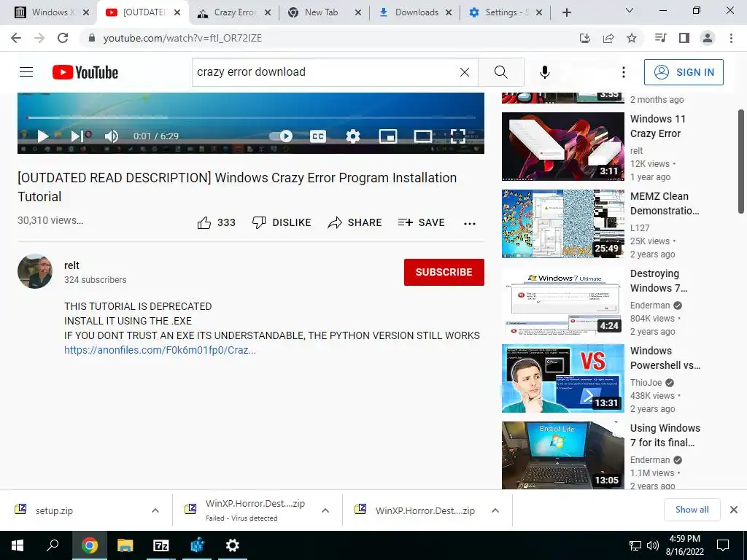Open media controls icon in toolbar
Screen dimensions: 747x560
click(661, 38)
